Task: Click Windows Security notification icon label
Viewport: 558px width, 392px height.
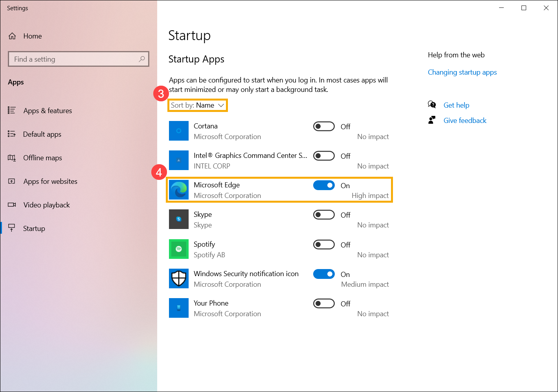Action: [x=246, y=274]
